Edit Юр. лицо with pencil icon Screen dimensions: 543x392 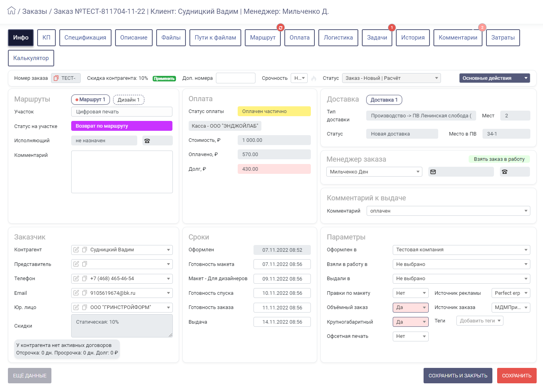pyautogui.click(x=76, y=307)
